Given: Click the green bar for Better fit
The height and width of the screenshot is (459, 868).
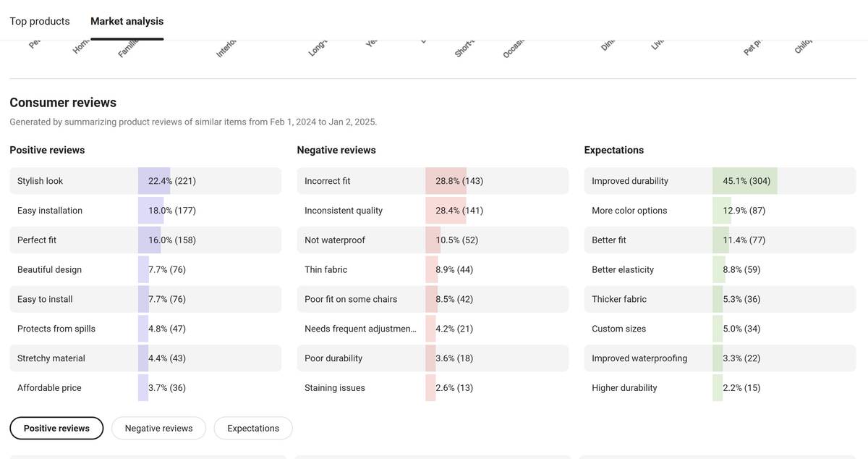Looking at the screenshot, I should point(720,240).
